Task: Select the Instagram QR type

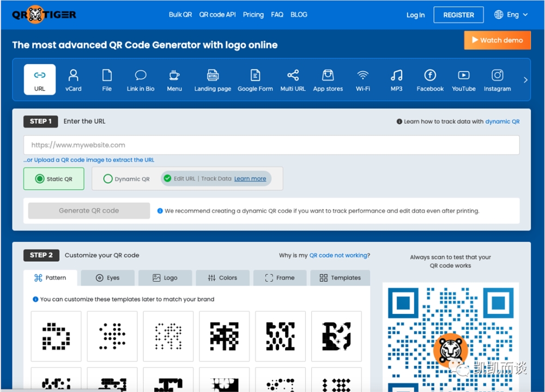Action: pyautogui.click(x=498, y=80)
